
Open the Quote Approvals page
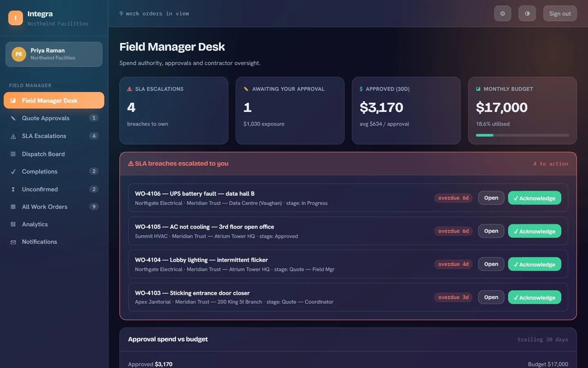click(x=54, y=118)
